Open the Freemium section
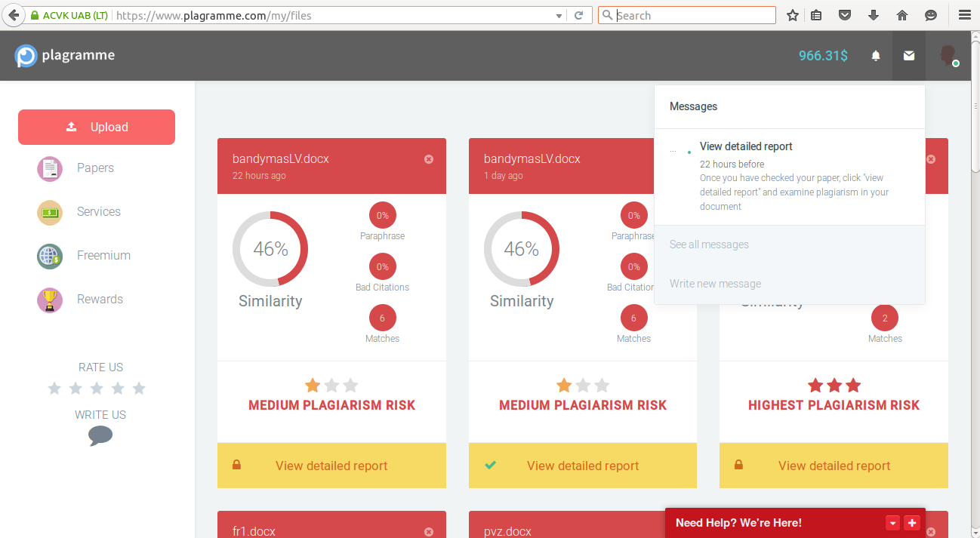This screenshot has height=538, width=980. coord(103,256)
